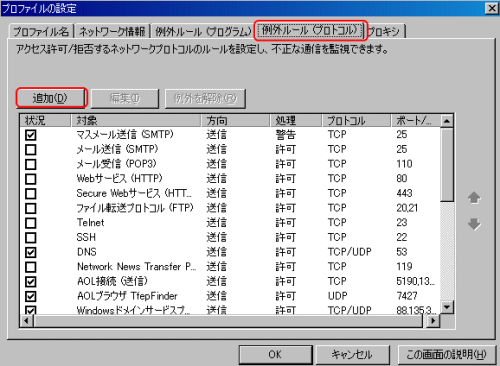Click the horizontal scroll right arrow
This screenshot has height=366, width=500.
click(433, 321)
